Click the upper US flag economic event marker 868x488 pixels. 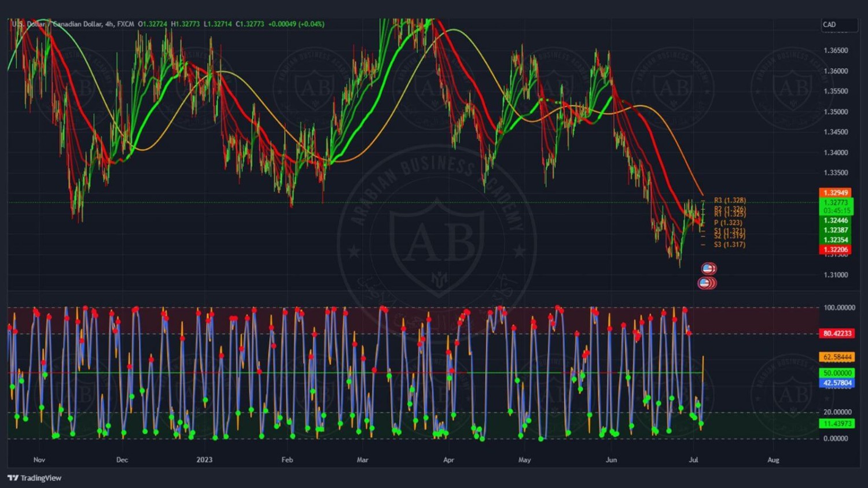(709, 268)
